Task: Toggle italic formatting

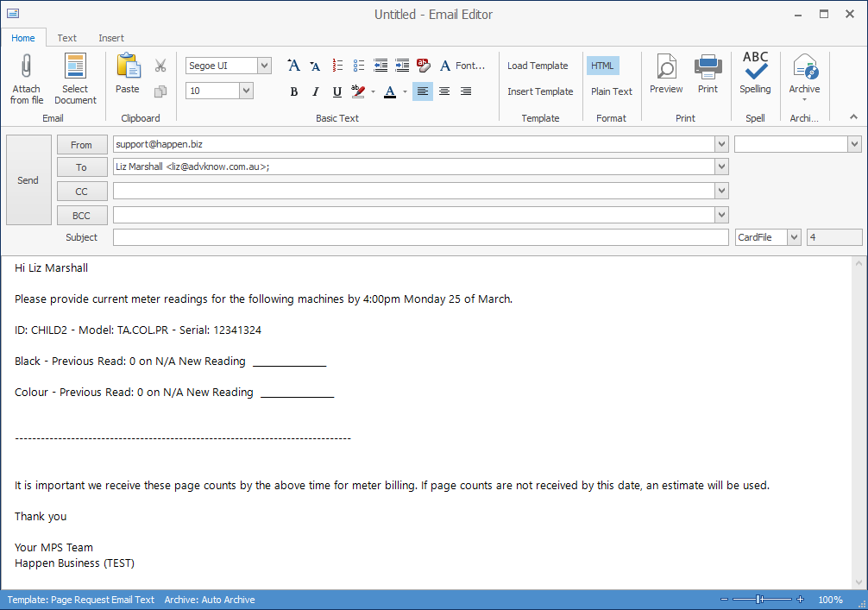Action: (x=316, y=91)
